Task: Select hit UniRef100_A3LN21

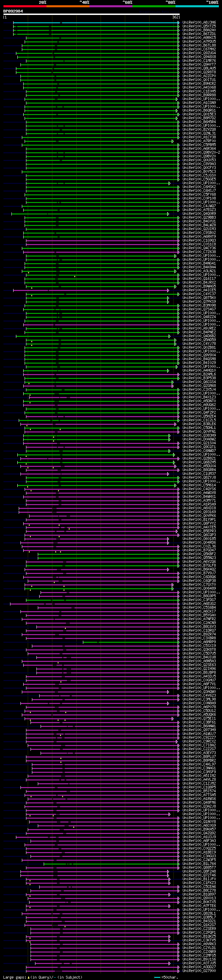Action: point(199,271)
